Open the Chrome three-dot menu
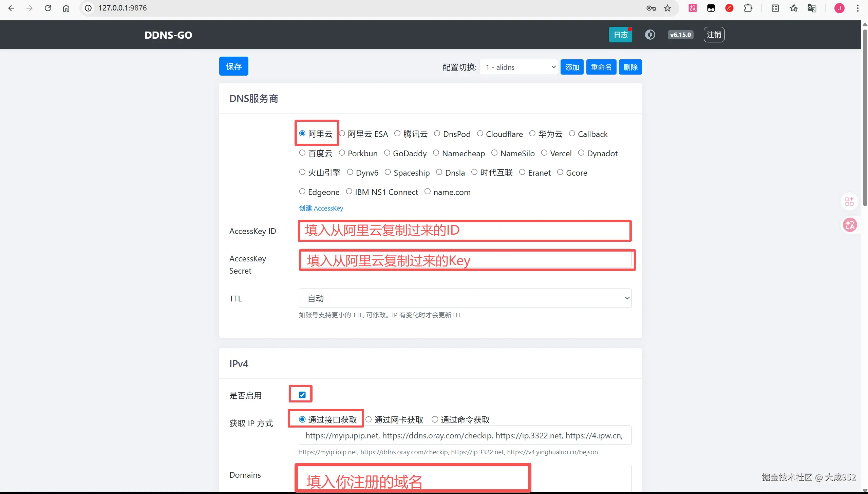Image resolution: width=868 pixels, height=494 pixels. pos(858,8)
